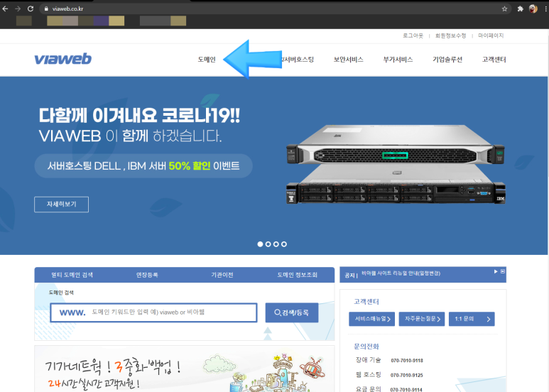Click the phone number 070-7010-9125
Image resolution: width=549 pixels, height=392 pixels.
407,375
